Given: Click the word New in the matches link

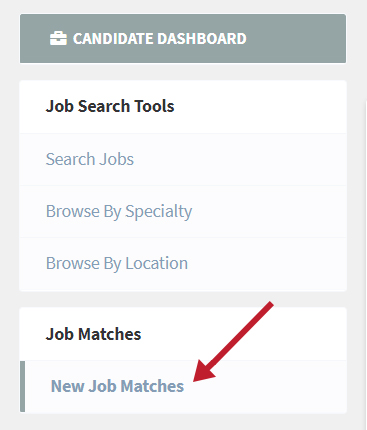Looking at the screenshot, I should coord(67,386).
